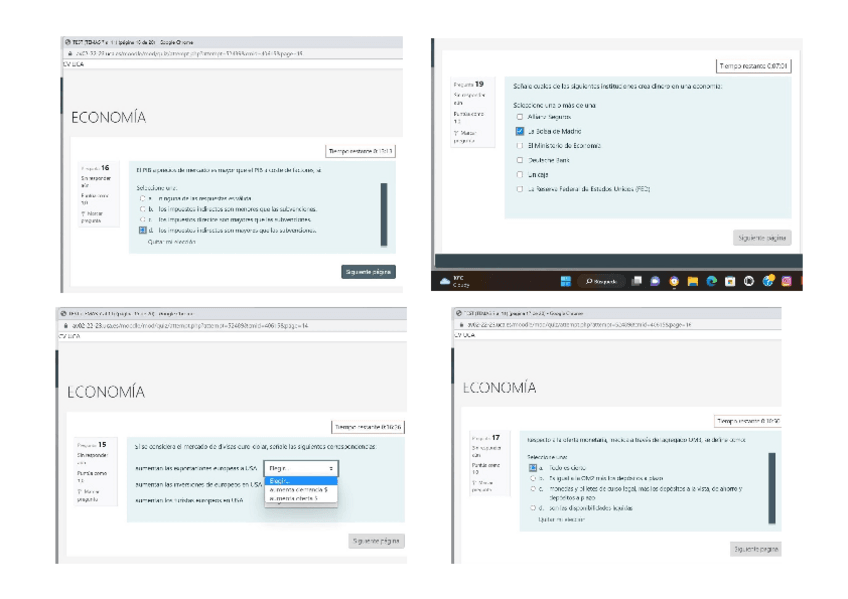The image size is (848, 599).
Task: Click the 'Tiempo restante' timer box on question 16
Action: 361,151
